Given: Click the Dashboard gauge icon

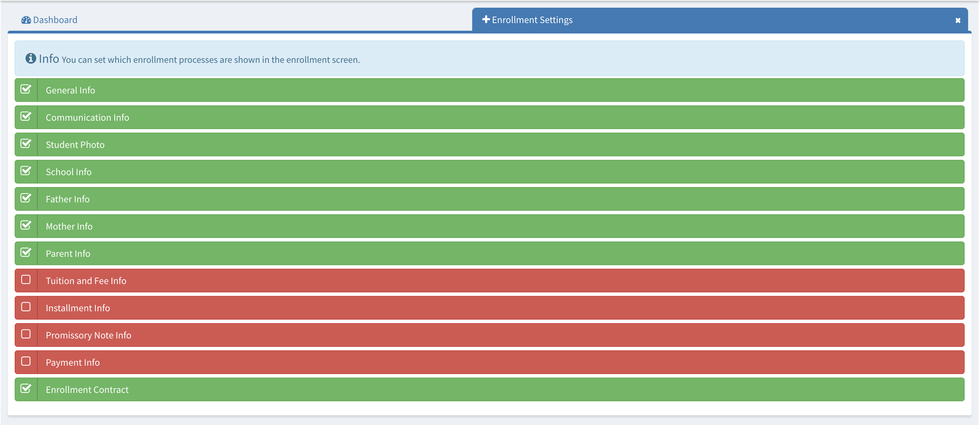Looking at the screenshot, I should [26, 20].
